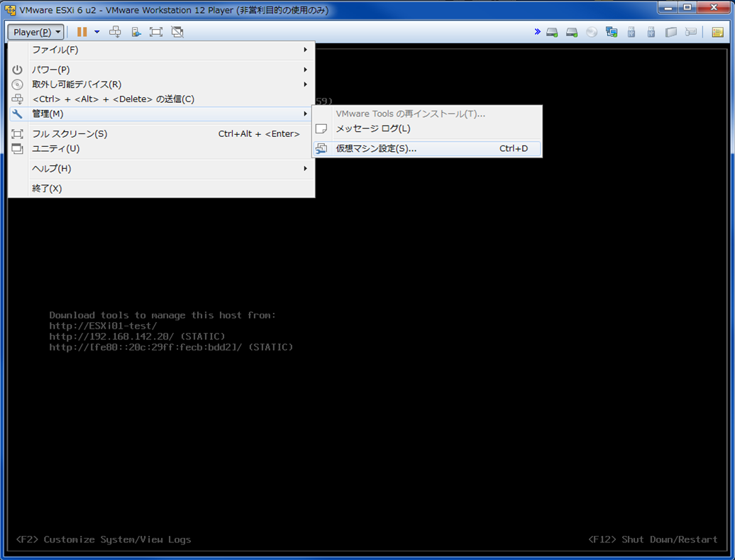Click the keyboard and mouse device icon

(x=690, y=32)
